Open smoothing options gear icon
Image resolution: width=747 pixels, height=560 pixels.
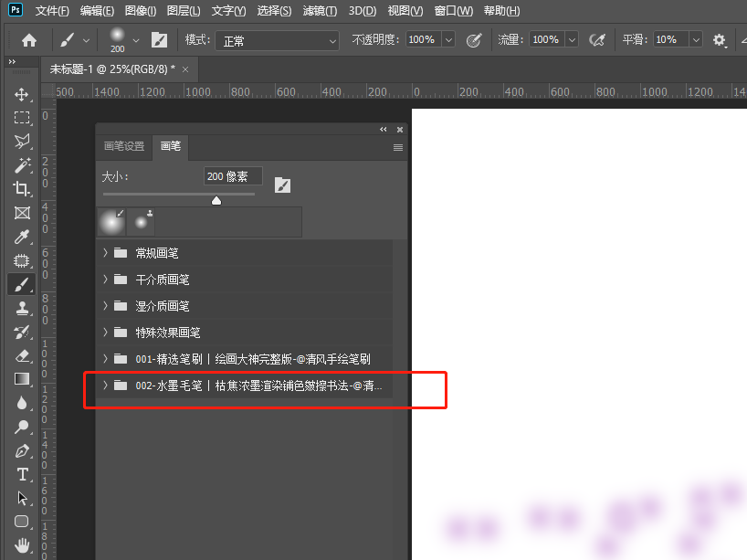tap(719, 40)
